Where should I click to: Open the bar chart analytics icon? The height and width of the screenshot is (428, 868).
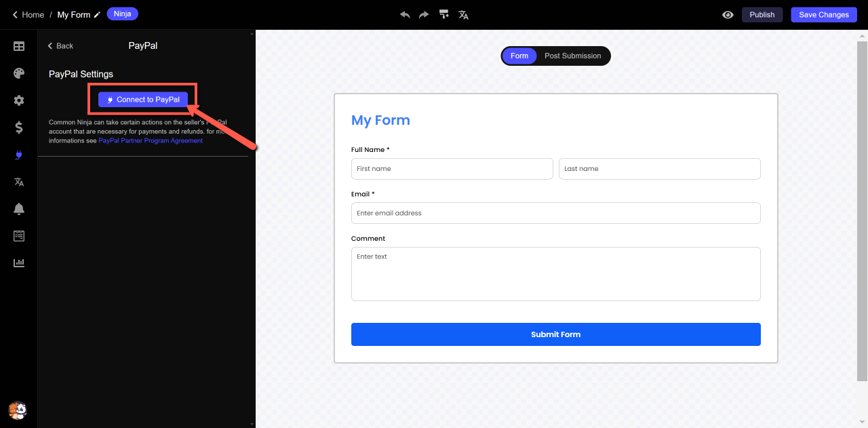coord(19,263)
